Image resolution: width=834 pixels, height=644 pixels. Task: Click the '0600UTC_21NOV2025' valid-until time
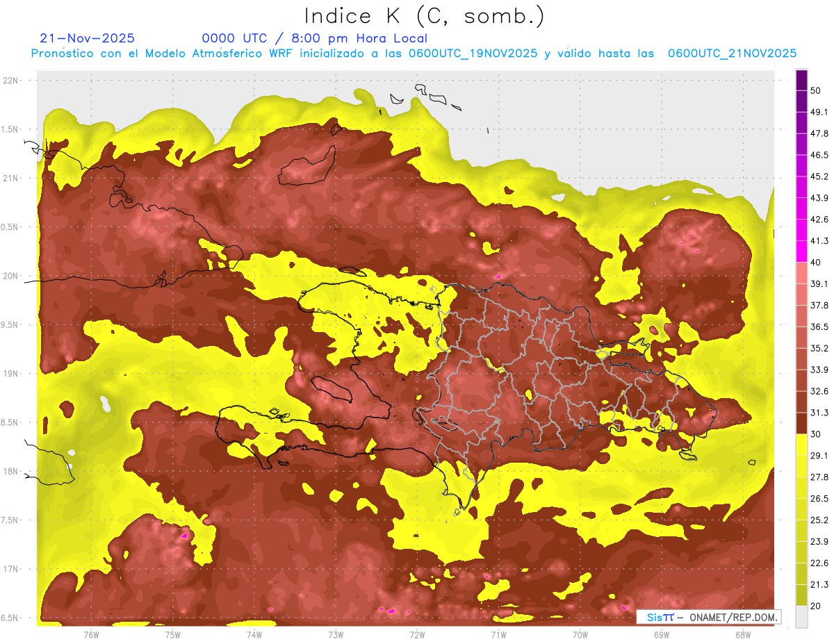tap(732, 53)
